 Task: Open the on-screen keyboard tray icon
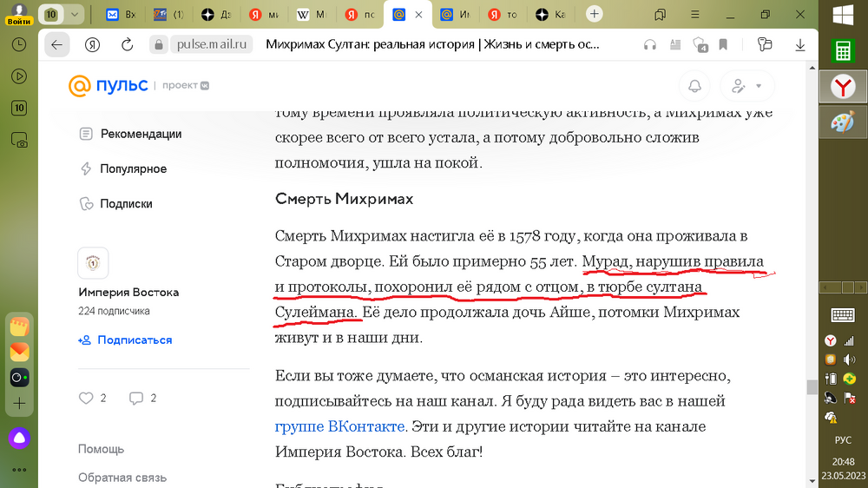click(x=843, y=315)
